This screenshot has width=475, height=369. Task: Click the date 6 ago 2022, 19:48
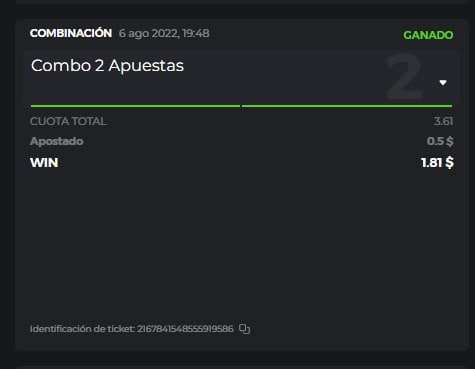[164, 33]
